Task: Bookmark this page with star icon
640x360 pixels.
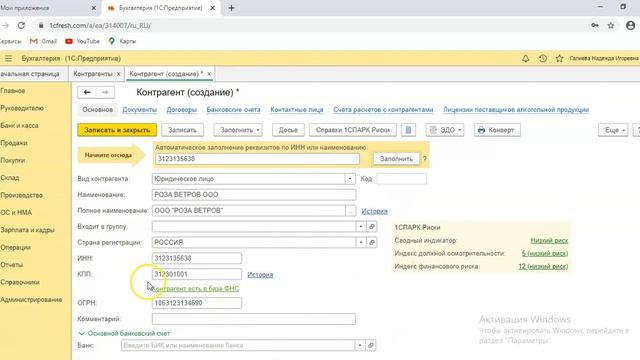Action: (x=611, y=25)
